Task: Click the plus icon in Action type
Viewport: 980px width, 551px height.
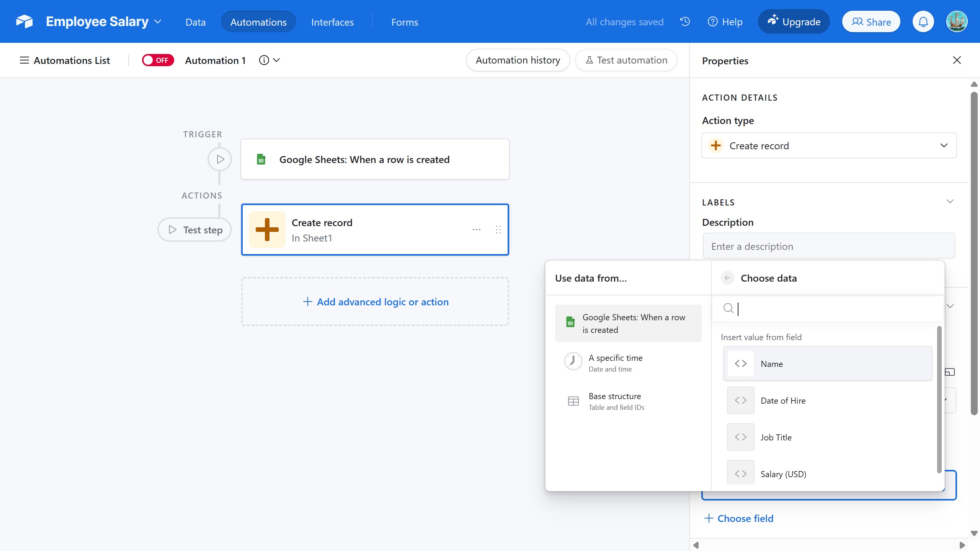Action: point(716,145)
